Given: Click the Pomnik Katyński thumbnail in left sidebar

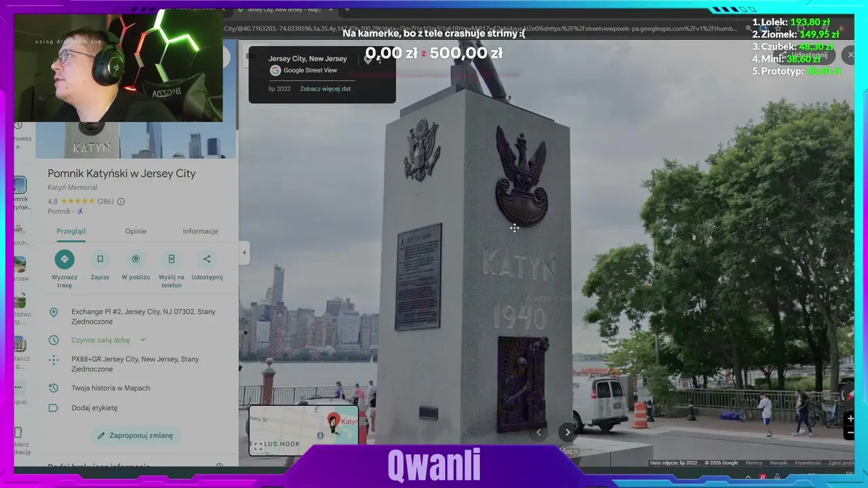Looking at the screenshot, I should pyautogui.click(x=20, y=184).
